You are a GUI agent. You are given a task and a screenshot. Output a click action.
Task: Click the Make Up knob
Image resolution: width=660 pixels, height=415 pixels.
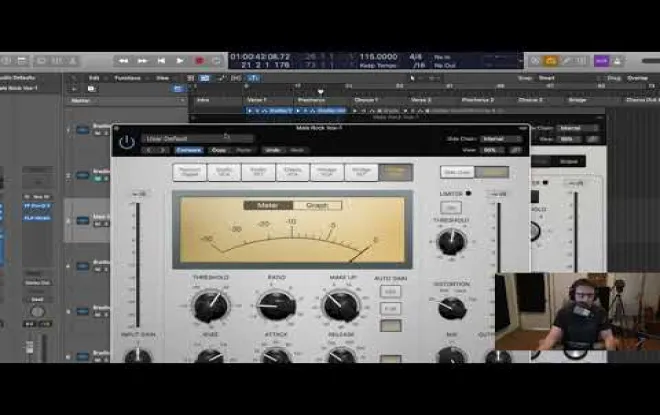[x=341, y=306]
